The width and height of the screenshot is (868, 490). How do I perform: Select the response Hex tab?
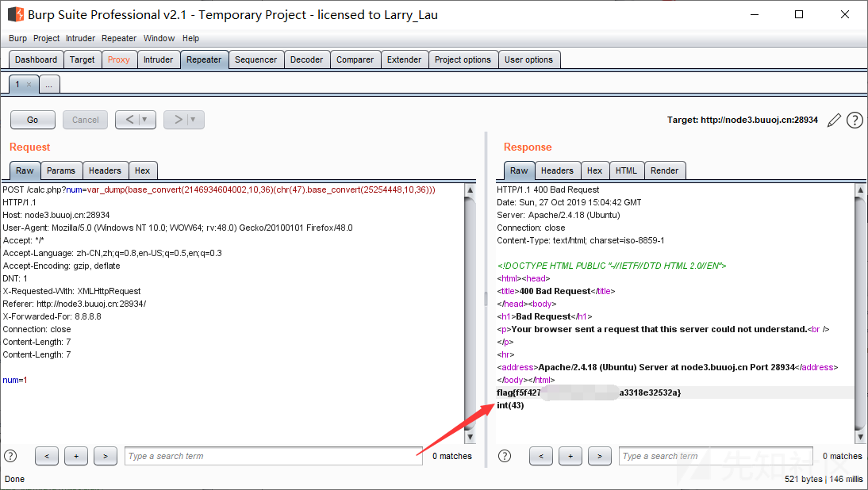[x=595, y=171]
